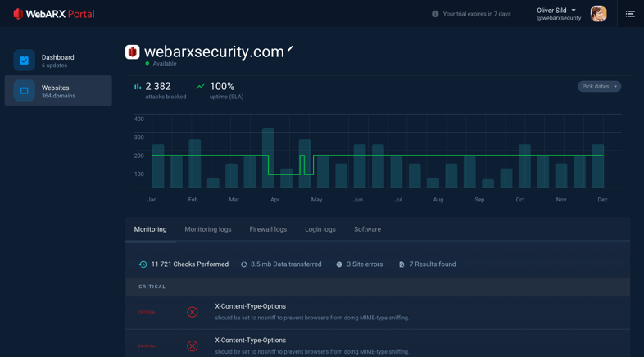The image size is (644, 357).
Task: Click the @webarxsecurity username
Action: tap(559, 18)
